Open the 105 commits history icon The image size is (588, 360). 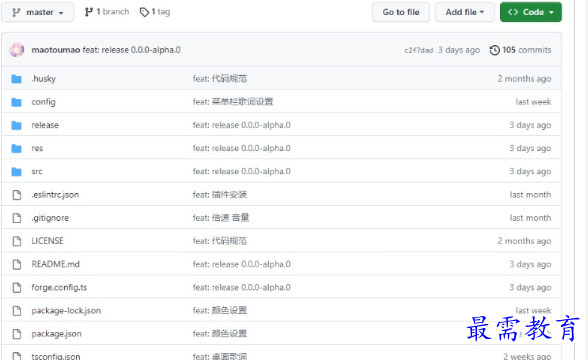pyautogui.click(x=495, y=50)
